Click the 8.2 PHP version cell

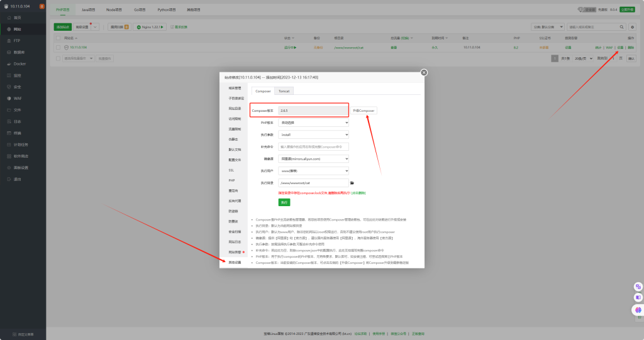[x=516, y=48]
